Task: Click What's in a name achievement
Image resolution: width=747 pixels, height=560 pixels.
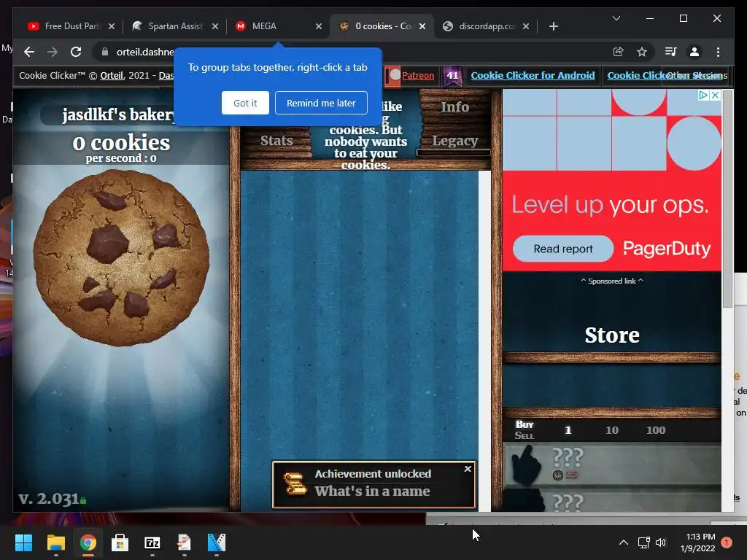Action: tap(372, 491)
